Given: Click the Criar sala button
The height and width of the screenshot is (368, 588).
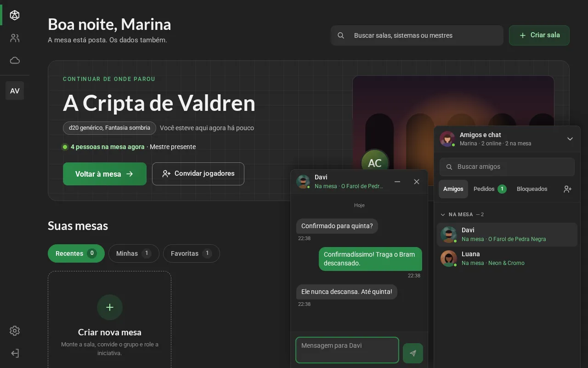Looking at the screenshot, I should 539,35.
